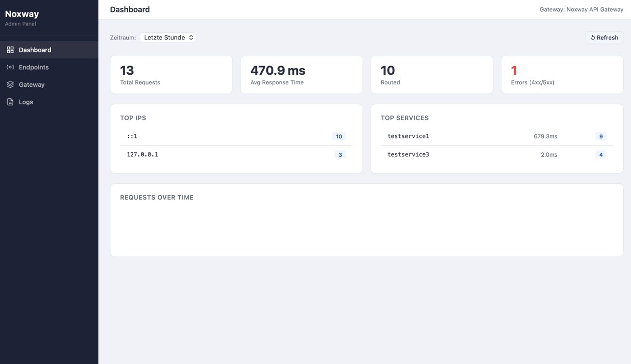
Task: Click the Admin Panel subtitle
Action: (x=20, y=24)
